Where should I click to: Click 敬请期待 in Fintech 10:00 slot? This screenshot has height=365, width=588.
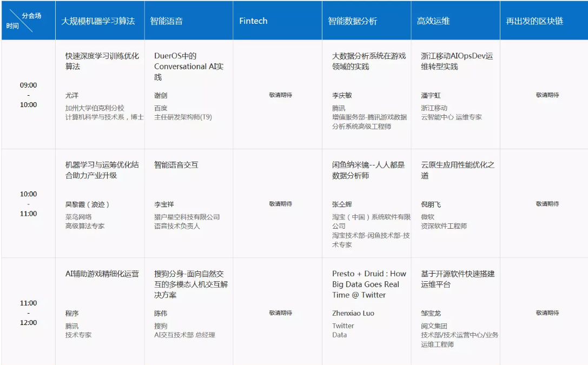pos(281,204)
